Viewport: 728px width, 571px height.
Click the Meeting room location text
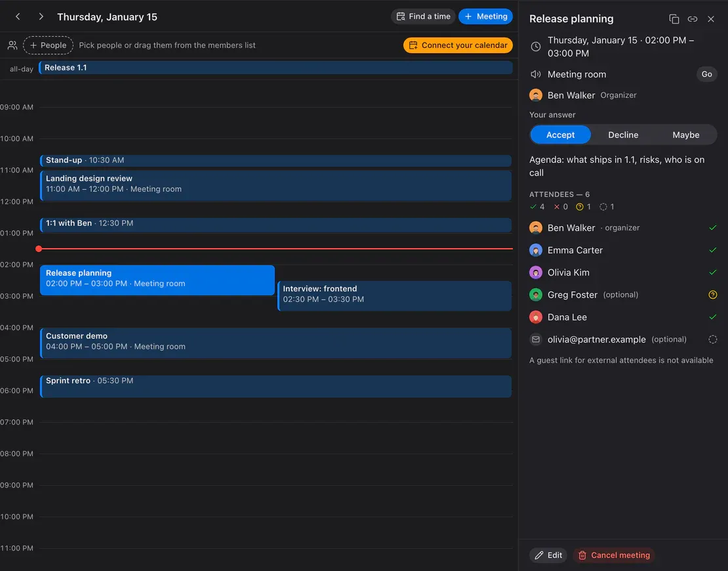pos(576,74)
